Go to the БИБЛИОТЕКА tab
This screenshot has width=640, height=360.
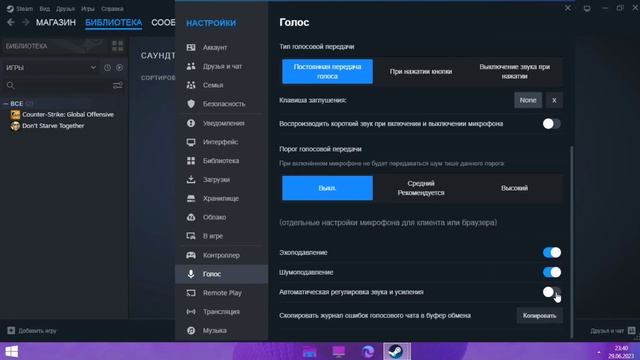coord(113,22)
